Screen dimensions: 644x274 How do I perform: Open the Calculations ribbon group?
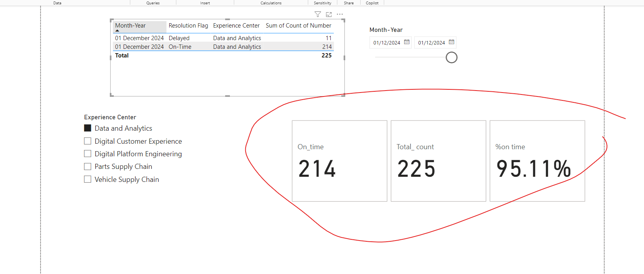271,3
